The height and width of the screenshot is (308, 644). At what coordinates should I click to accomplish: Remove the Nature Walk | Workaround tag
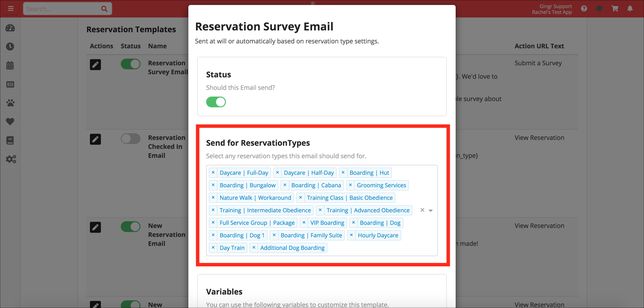(213, 198)
